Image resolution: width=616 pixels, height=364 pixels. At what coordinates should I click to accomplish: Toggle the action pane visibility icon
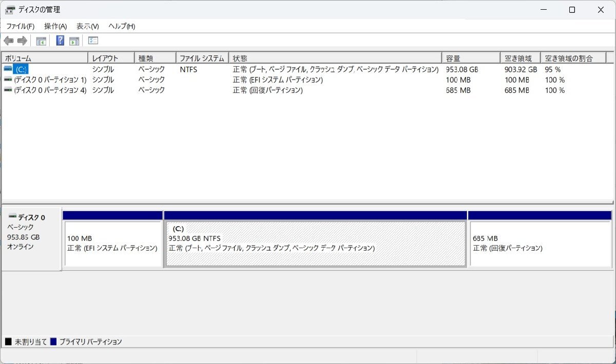(x=73, y=41)
